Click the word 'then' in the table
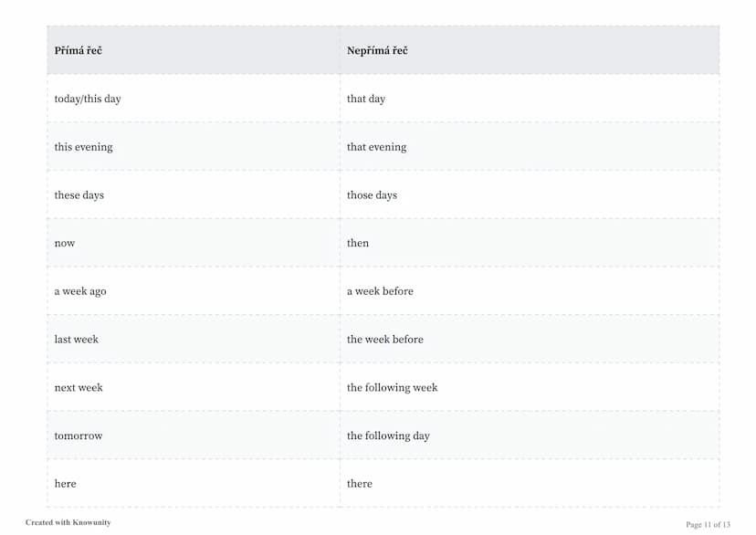The image size is (756, 535). point(358,243)
